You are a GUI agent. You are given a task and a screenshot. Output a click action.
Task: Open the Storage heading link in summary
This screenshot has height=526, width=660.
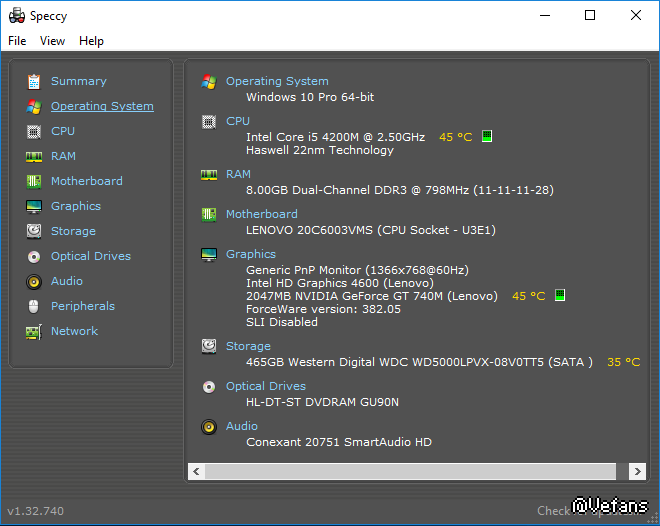pyautogui.click(x=248, y=346)
